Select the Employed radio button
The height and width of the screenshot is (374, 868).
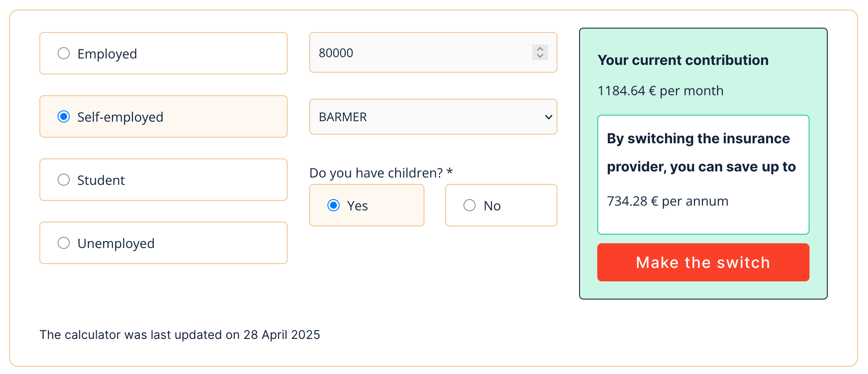(64, 53)
